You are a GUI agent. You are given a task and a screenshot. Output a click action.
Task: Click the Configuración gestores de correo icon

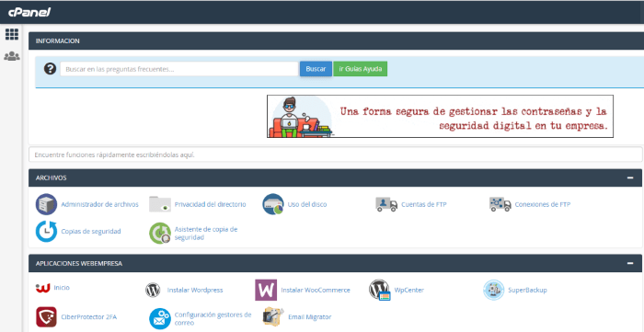pos(160,319)
